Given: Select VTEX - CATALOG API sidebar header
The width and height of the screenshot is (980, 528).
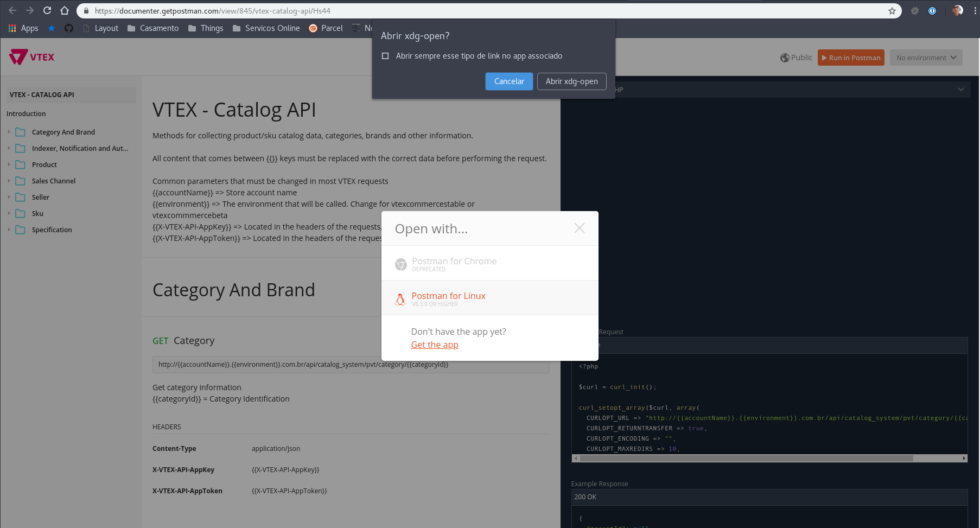Looking at the screenshot, I should coord(71,94).
